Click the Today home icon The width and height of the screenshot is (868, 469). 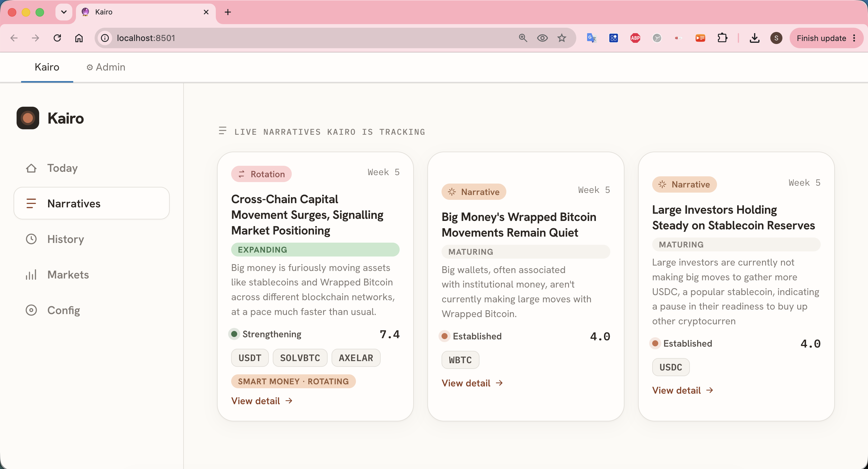(x=31, y=168)
